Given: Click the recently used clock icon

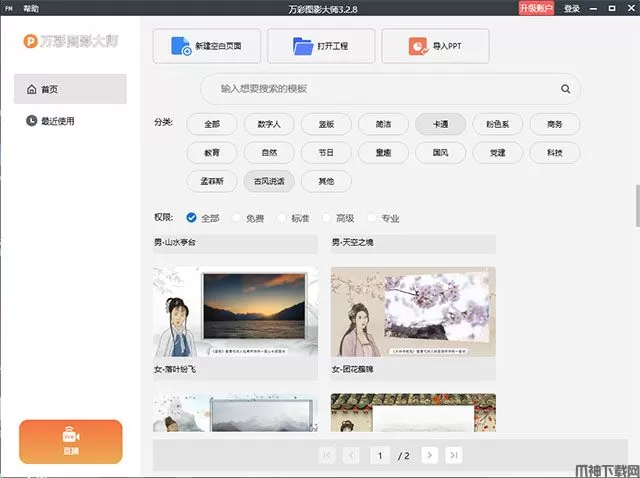Looking at the screenshot, I should [x=31, y=121].
